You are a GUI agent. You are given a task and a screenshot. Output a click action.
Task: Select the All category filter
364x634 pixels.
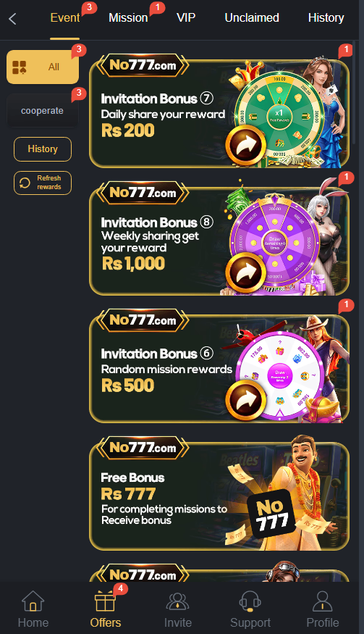point(43,67)
